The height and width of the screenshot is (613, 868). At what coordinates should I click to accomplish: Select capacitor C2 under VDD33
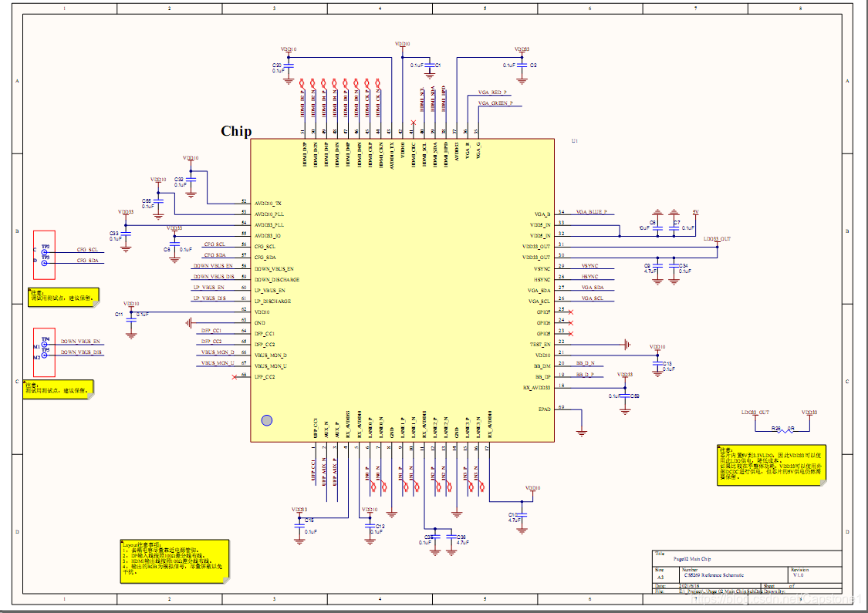tap(522, 66)
